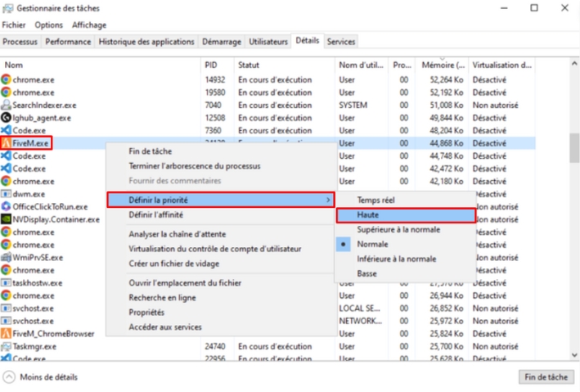Collapse view with Moins de détails
580x392 pixels.
tap(43, 376)
